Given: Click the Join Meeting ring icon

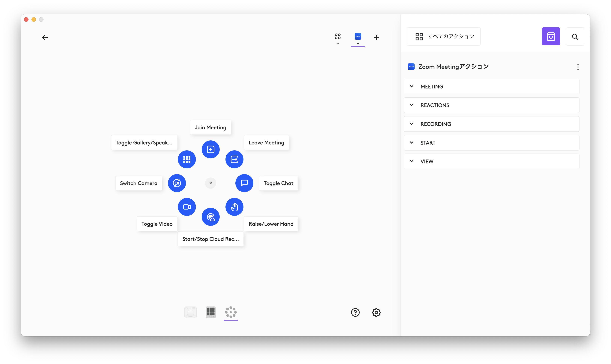Looking at the screenshot, I should pyautogui.click(x=210, y=149).
